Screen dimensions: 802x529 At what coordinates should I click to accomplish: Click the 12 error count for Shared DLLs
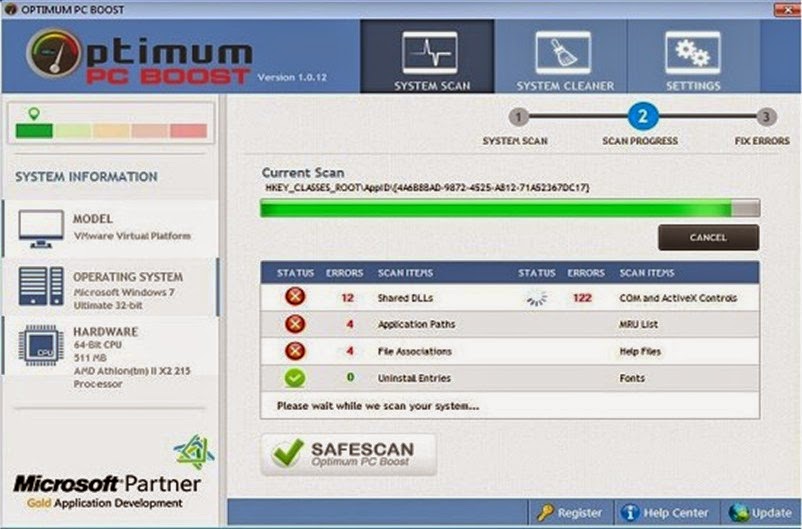click(347, 298)
